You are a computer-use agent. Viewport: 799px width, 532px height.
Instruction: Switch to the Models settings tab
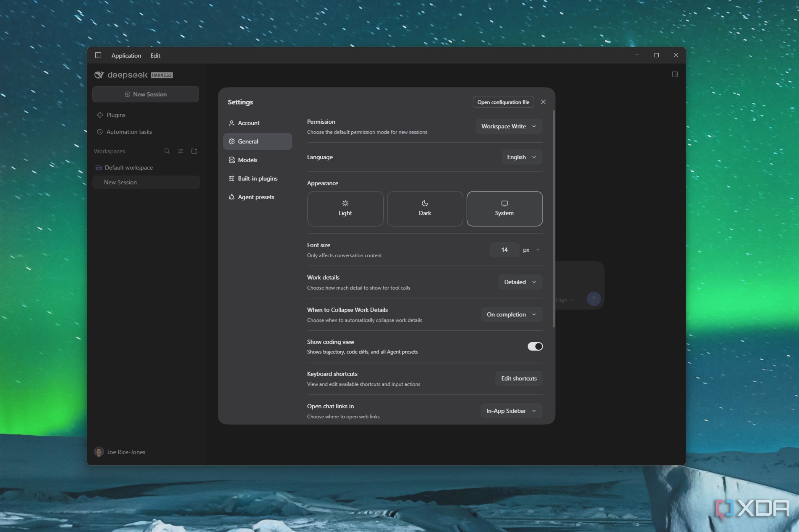[258, 160]
